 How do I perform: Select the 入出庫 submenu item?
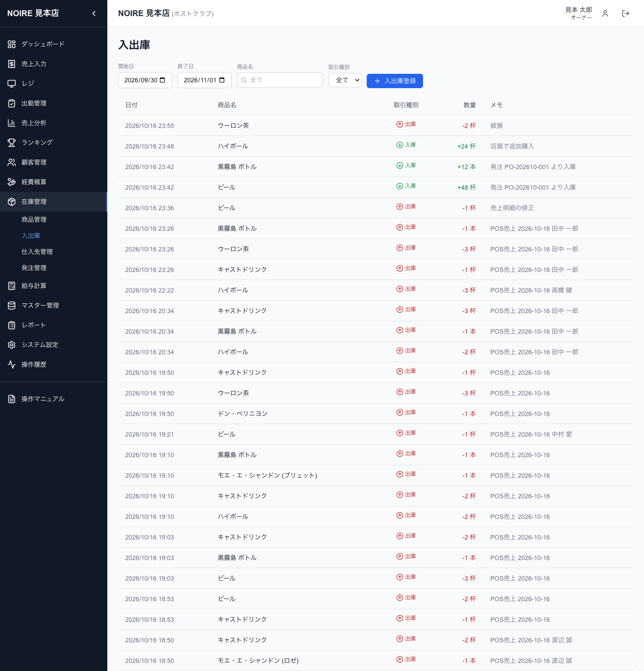coord(31,236)
